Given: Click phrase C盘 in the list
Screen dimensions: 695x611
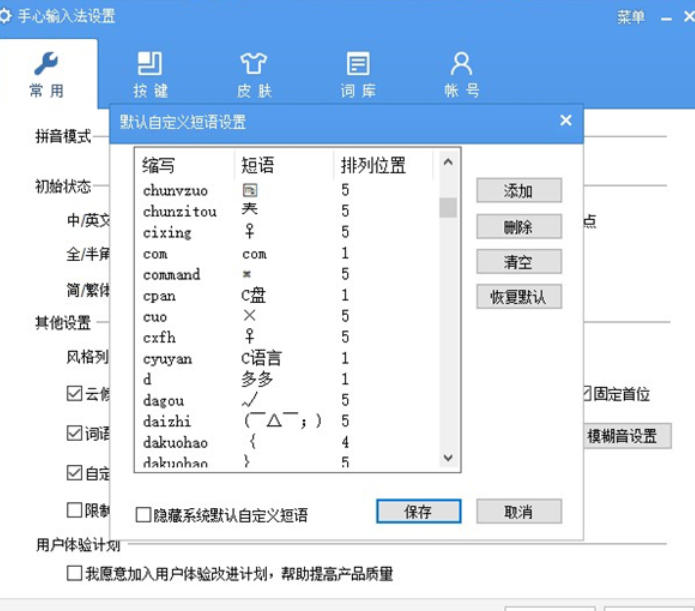Looking at the screenshot, I should coord(254,295).
